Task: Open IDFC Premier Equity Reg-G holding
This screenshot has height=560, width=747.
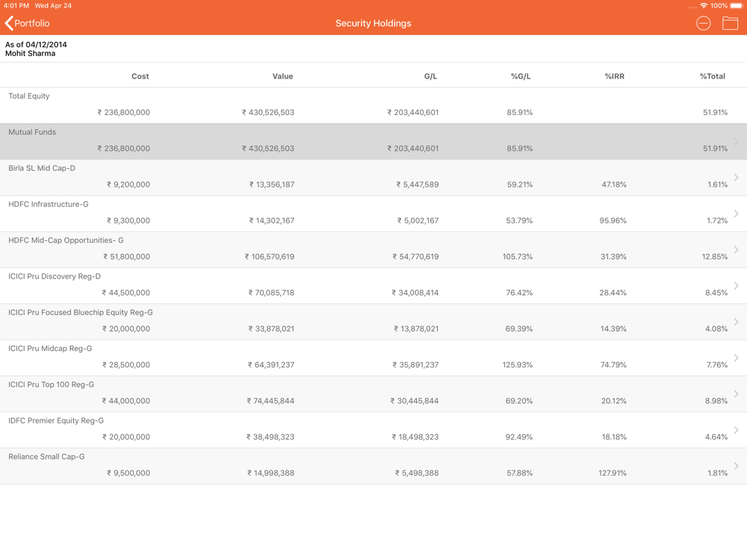Action: 56,420
